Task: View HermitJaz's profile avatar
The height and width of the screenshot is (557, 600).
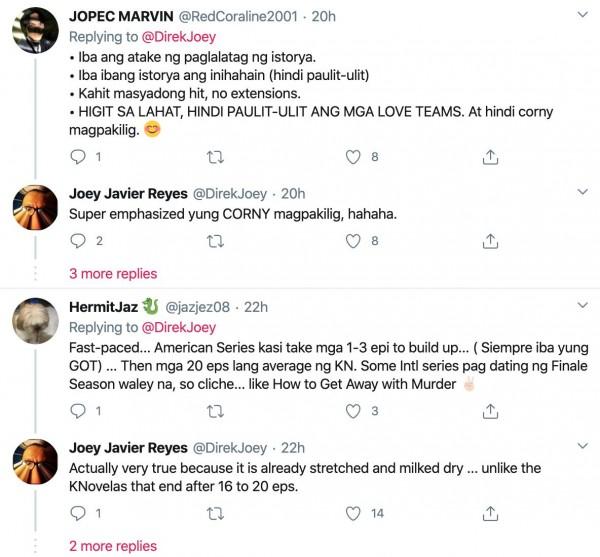Action: pos(33,322)
